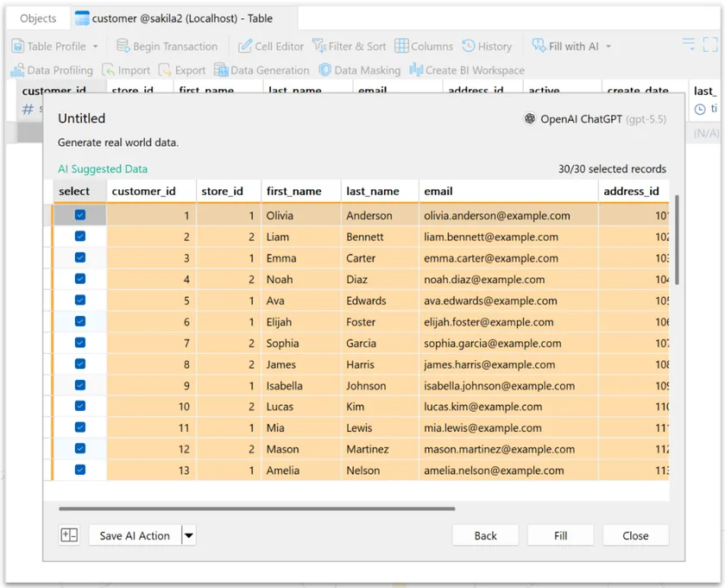The image size is (725, 588).
Task: Click the AI Suggested Data label
Action: coord(103,169)
